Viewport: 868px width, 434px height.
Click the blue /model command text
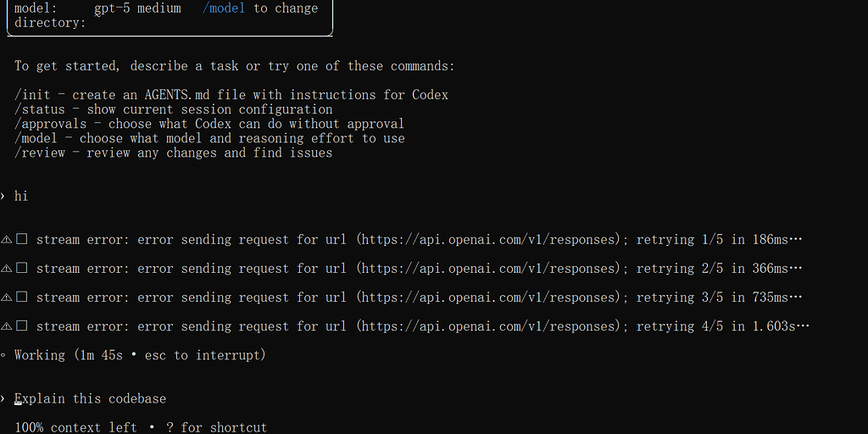coord(224,8)
